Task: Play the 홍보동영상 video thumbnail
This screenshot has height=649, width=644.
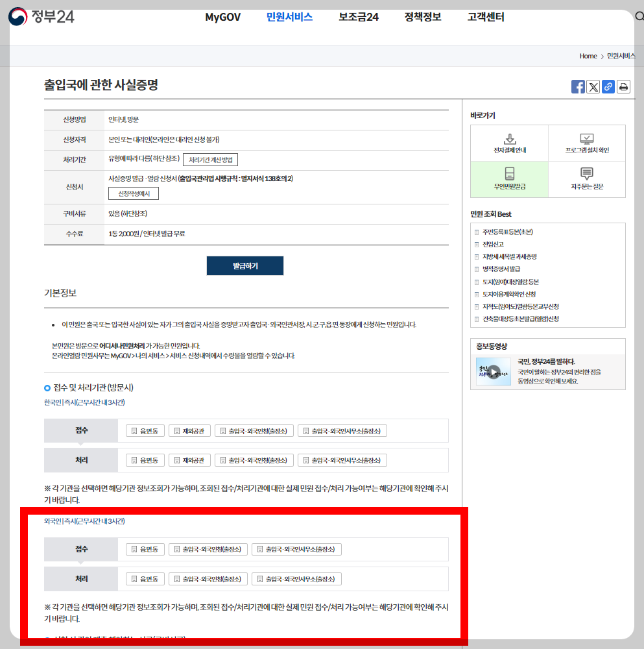Action: click(494, 372)
